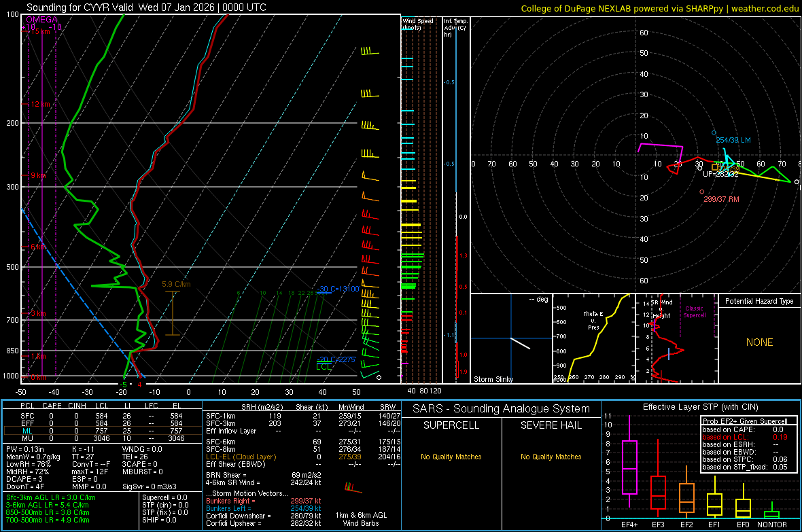Screen dimensions: 802x532
Task: Click the "Prob EF2+ Given Supercell" box header
Action: pos(745,421)
